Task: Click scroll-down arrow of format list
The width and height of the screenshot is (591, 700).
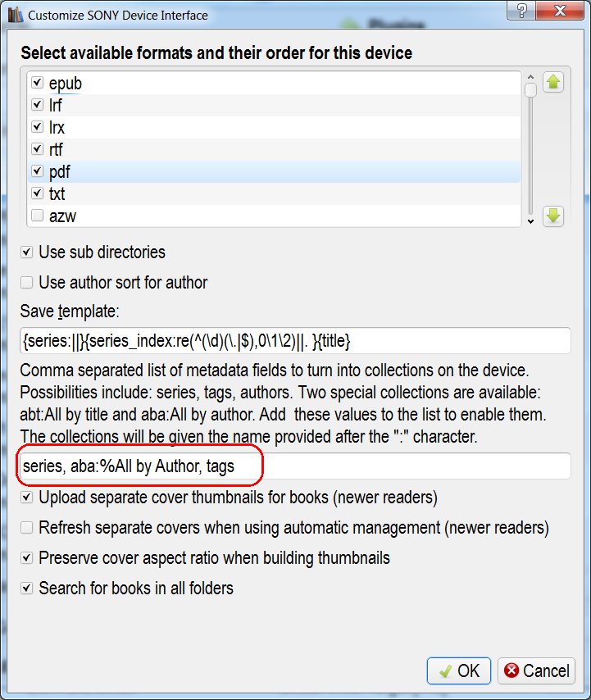Action: (x=530, y=221)
